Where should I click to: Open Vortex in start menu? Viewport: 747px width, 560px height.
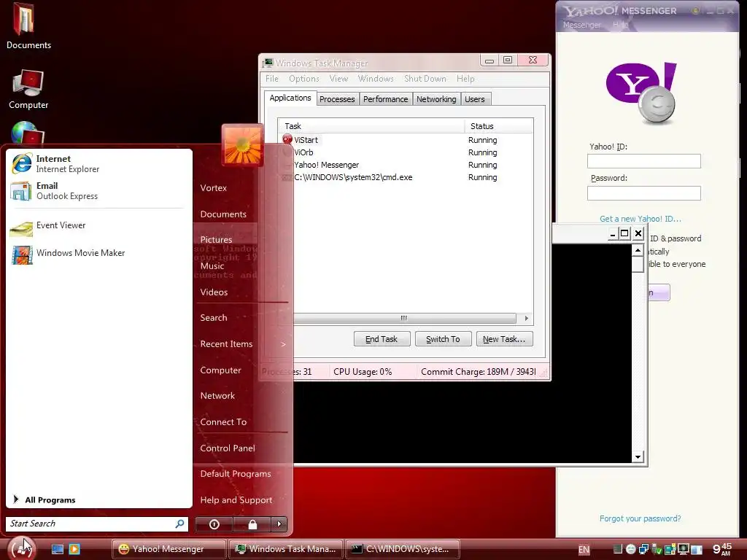pyautogui.click(x=214, y=187)
